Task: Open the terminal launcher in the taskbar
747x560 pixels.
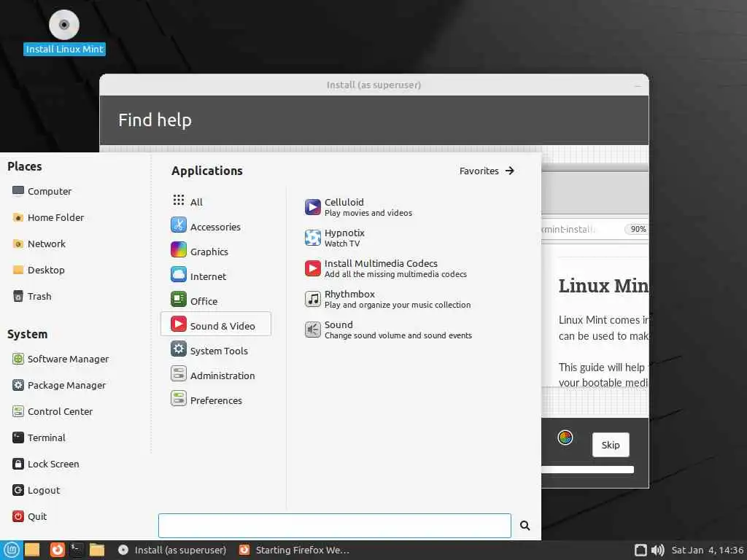Action: [77, 550]
